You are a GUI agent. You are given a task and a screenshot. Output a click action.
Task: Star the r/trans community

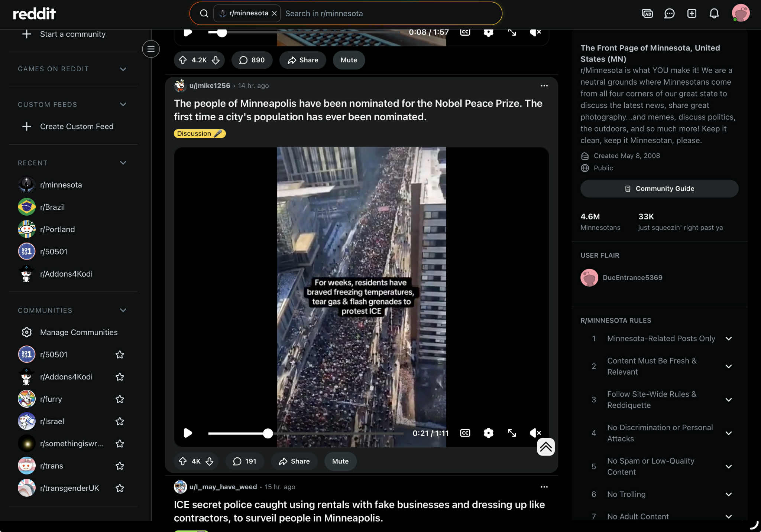click(120, 466)
